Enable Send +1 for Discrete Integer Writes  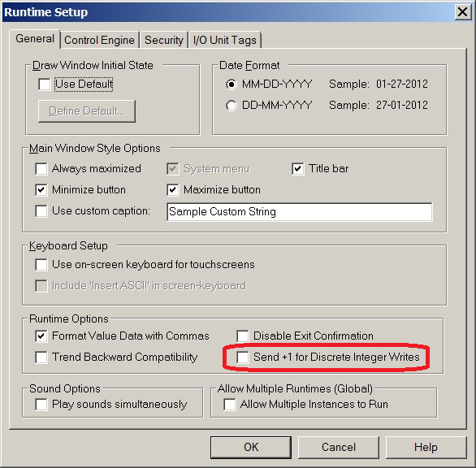[243, 357]
